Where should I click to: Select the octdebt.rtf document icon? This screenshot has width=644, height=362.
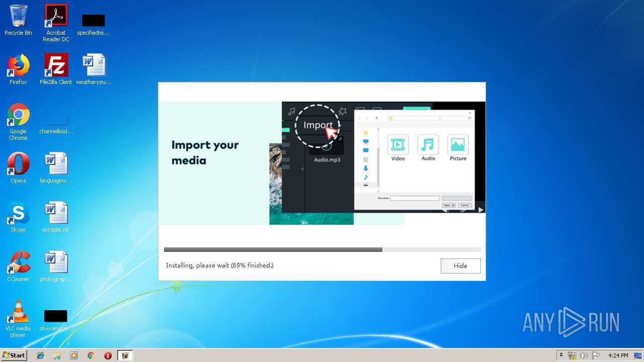(x=56, y=217)
